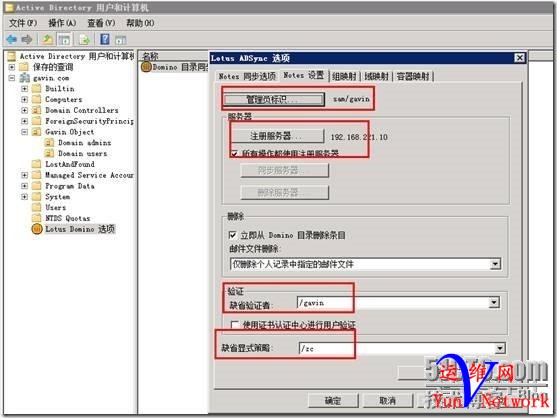Select ForeignSecurityPrincipals tree item

(89, 121)
